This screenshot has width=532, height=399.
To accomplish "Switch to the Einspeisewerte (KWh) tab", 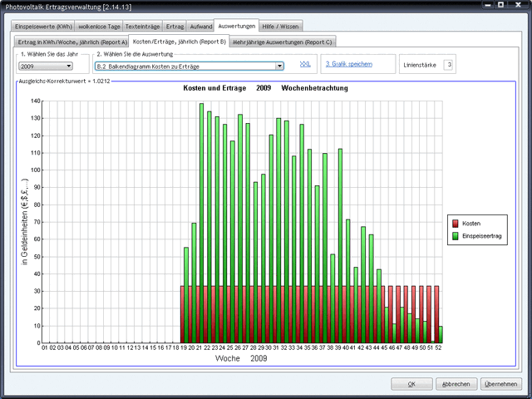I will tap(43, 26).
